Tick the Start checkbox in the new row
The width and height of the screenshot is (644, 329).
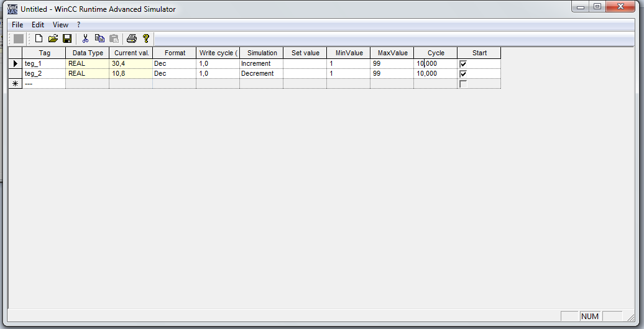[x=463, y=84]
